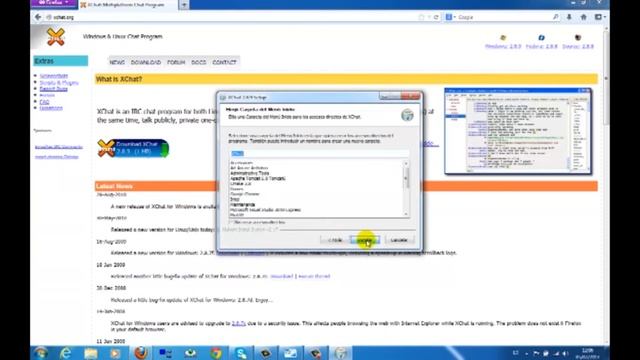640x360 pixels.
Task: Open Skype from taskbar
Action: [x=241, y=353]
